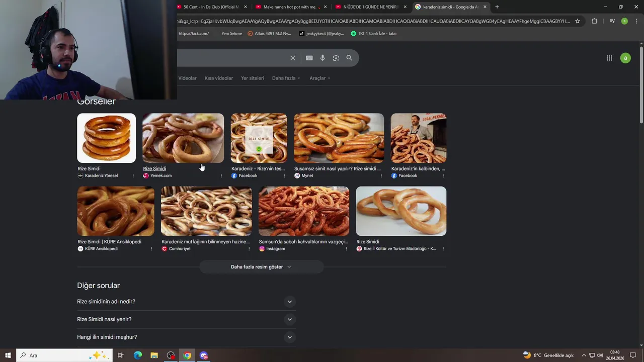The height and width of the screenshot is (362, 644).
Task: Open Chrome media controls
Action: tap(612, 21)
